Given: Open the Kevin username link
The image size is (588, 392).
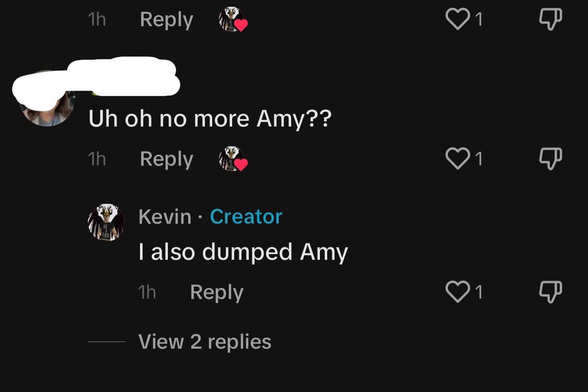Looking at the screenshot, I should point(165,216).
